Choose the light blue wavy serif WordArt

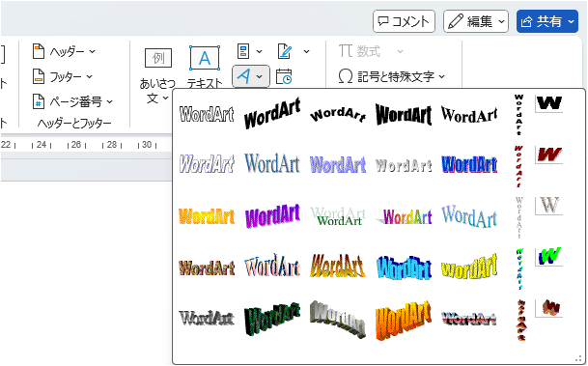point(469,216)
